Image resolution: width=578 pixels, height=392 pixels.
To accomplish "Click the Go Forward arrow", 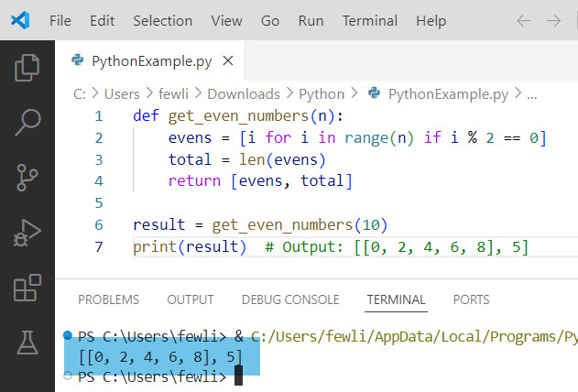I will pos(553,21).
